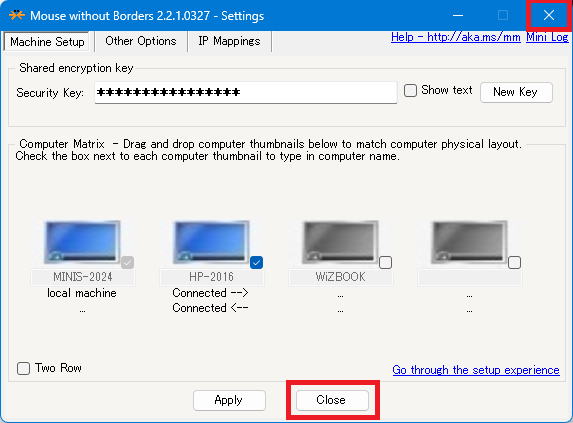Click the WiZBOOK name field

341,277
